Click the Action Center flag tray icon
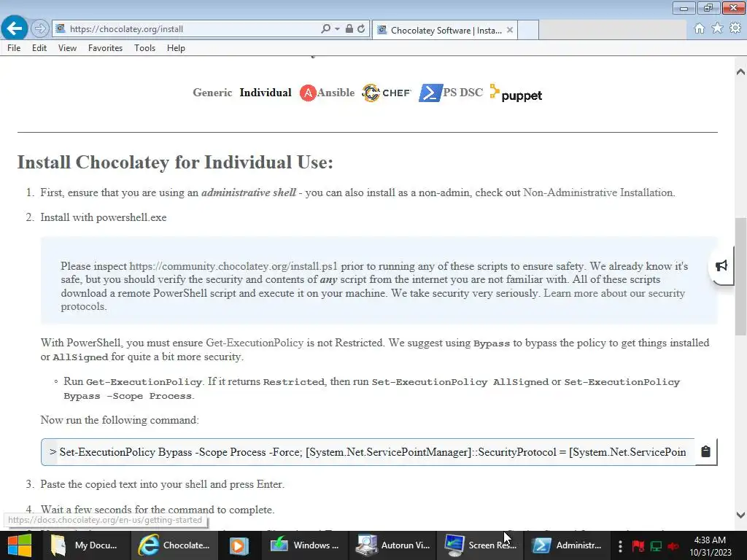Image resolution: width=747 pixels, height=560 pixels. (x=638, y=546)
